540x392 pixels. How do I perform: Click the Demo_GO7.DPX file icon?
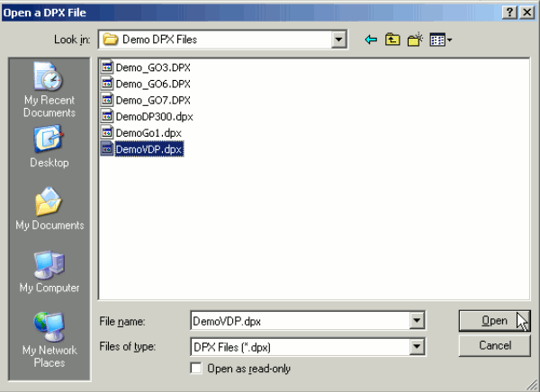107,100
